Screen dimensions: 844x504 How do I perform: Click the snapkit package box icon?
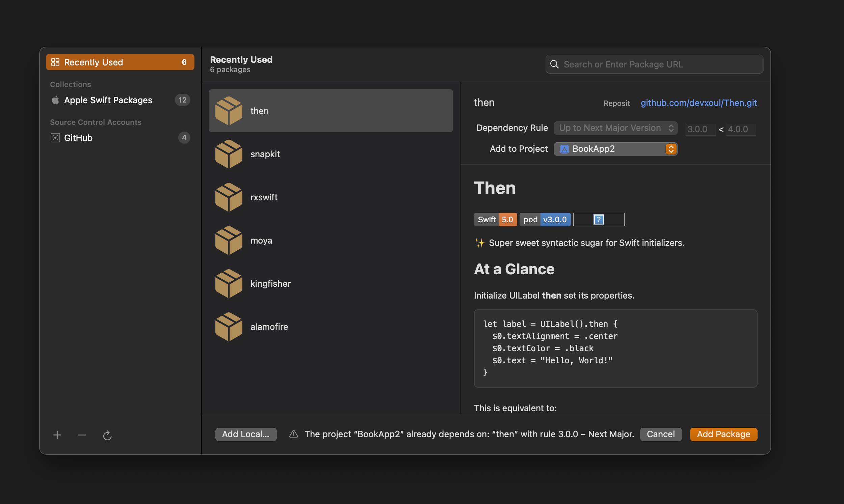coord(229,154)
